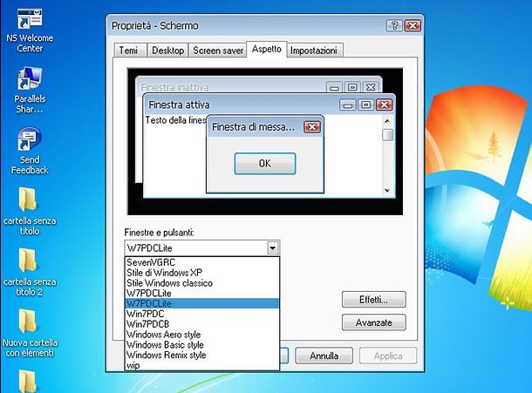This screenshot has height=393, width=532.
Task: Pick highlighted W7PDCLite list entry
Action: click(202, 303)
